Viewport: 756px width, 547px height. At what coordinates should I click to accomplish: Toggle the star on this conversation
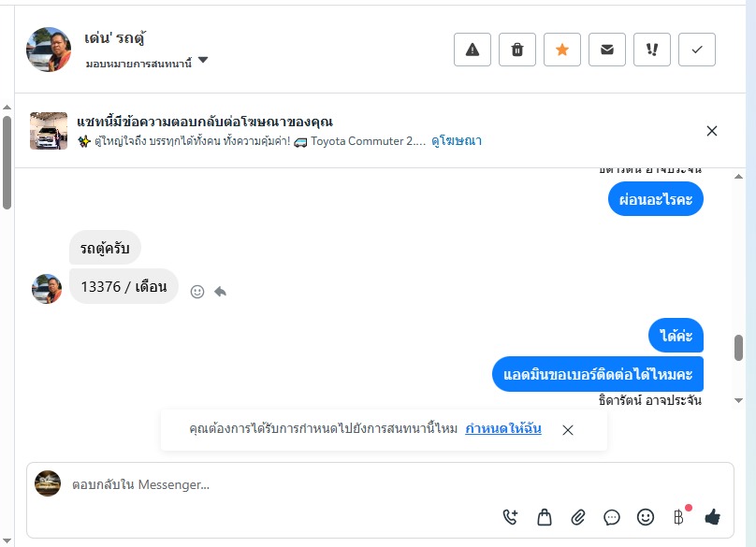click(x=562, y=50)
